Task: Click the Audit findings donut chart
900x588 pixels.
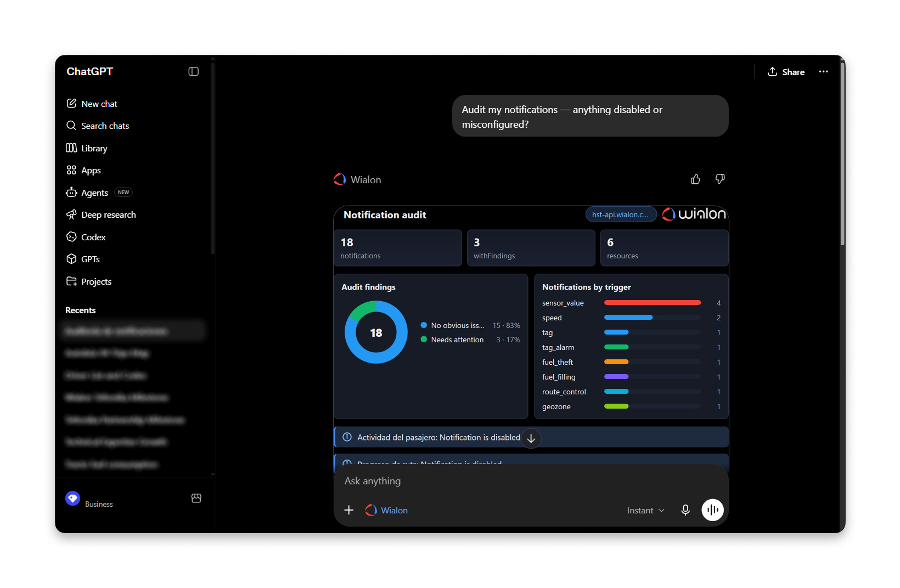Action: 376,332
